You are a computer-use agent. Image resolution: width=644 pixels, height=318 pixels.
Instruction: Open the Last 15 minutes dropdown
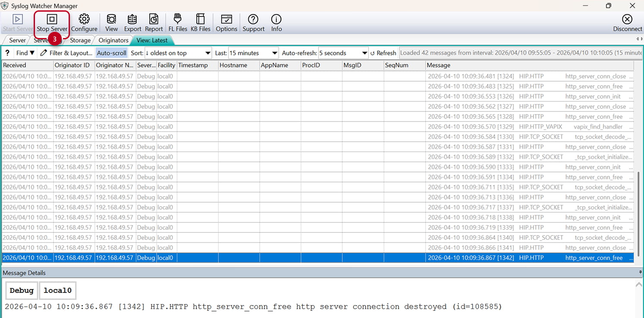tap(253, 53)
